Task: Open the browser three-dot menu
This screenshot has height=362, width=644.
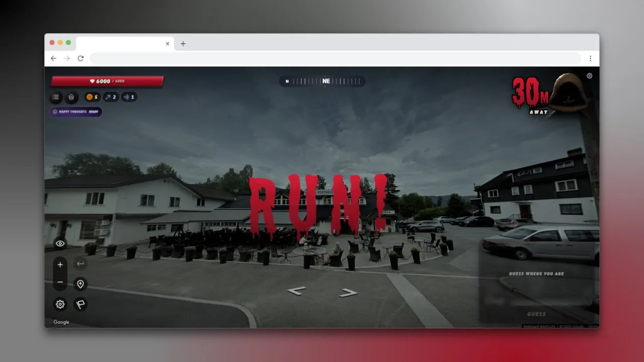Action: coord(590,58)
